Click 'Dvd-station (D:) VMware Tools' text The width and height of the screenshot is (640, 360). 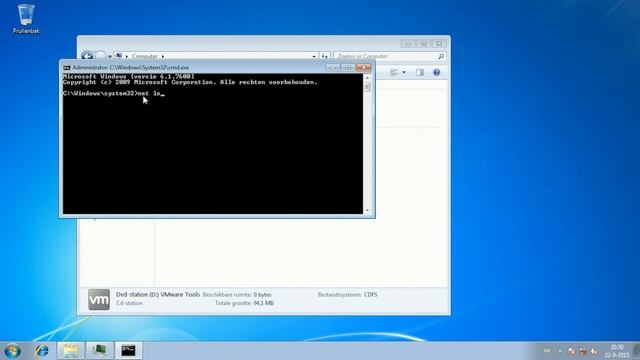(158, 294)
